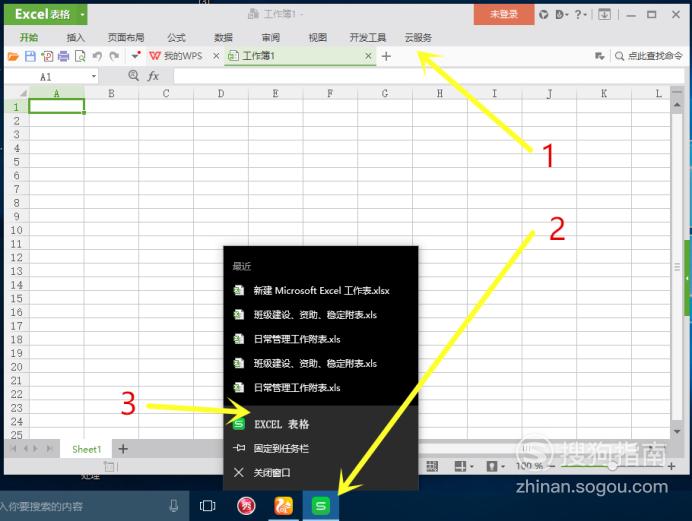Open the 数据 ribbon tab
692x521 pixels.
pos(223,37)
